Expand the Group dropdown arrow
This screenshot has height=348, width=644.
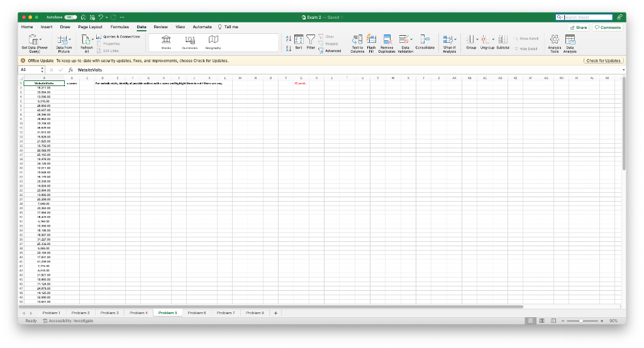477,40
